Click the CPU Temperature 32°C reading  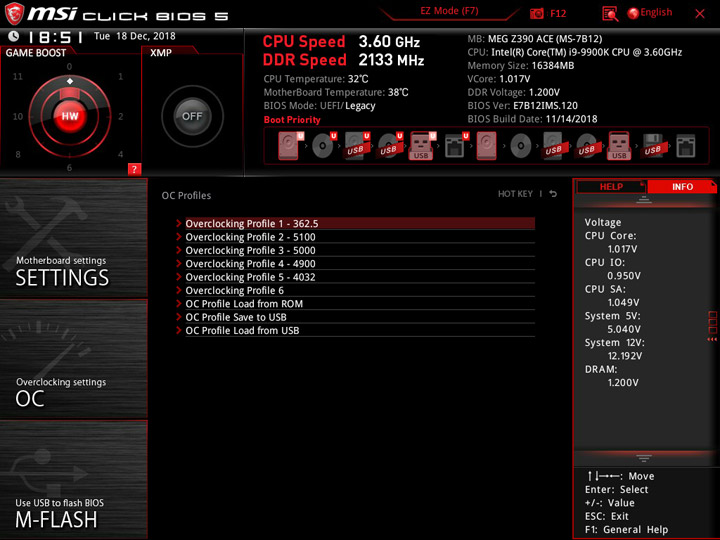(x=316, y=79)
